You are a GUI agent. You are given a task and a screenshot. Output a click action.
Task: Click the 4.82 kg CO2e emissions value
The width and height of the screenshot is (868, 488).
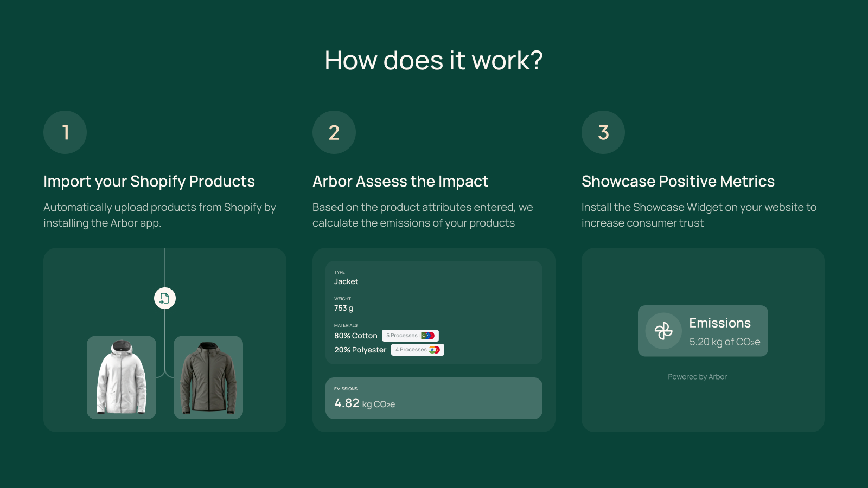tap(365, 403)
